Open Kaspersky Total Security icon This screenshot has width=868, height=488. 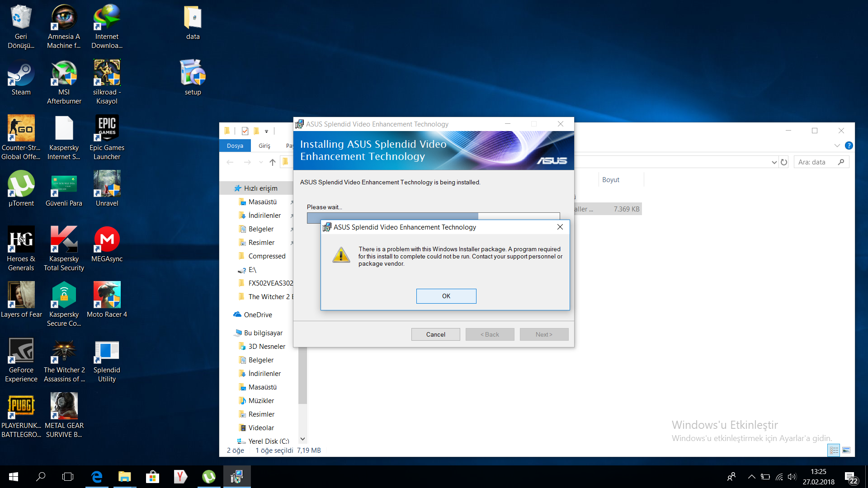64,249
